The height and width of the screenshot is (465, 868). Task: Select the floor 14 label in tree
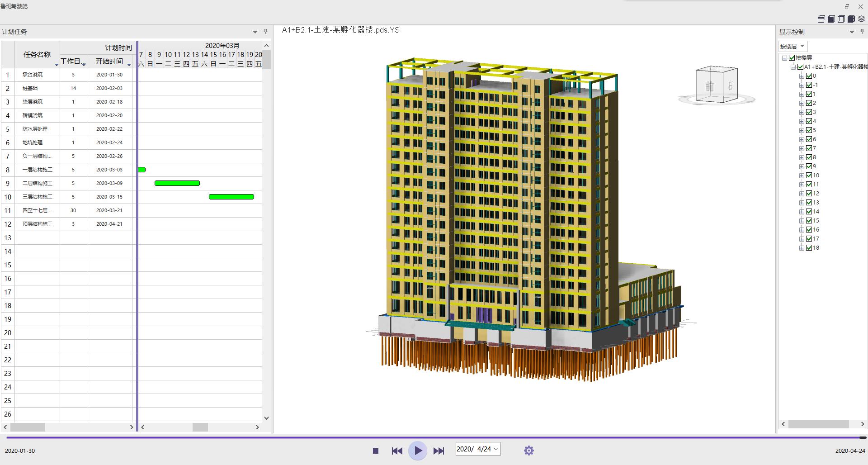coord(816,212)
